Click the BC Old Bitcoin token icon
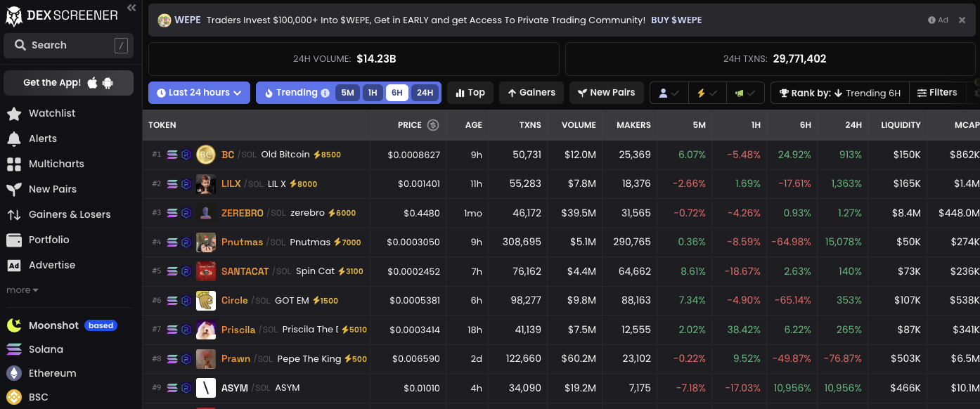The height and width of the screenshot is (409, 980). (x=206, y=155)
